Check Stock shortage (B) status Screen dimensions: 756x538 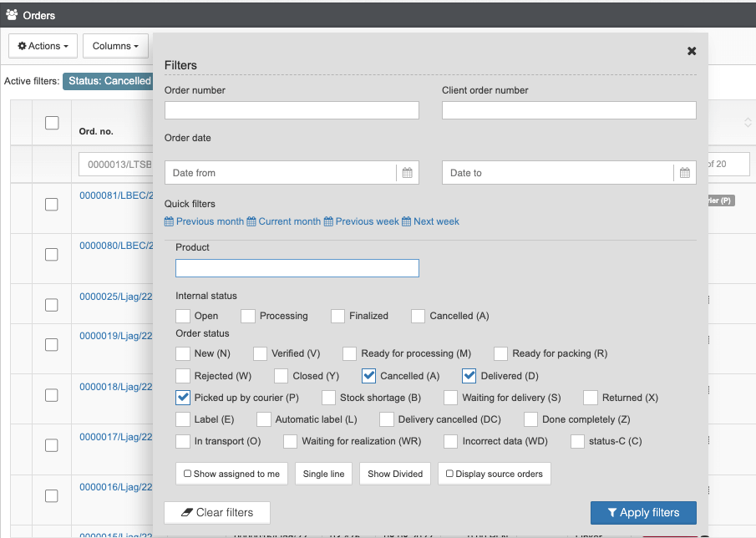point(328,398)
